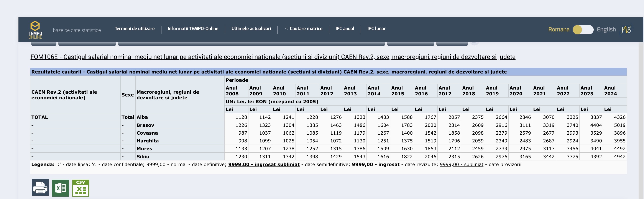Screen dimensions: 644x199
Task: Click the INS institute logo
Action: (626, 30)
